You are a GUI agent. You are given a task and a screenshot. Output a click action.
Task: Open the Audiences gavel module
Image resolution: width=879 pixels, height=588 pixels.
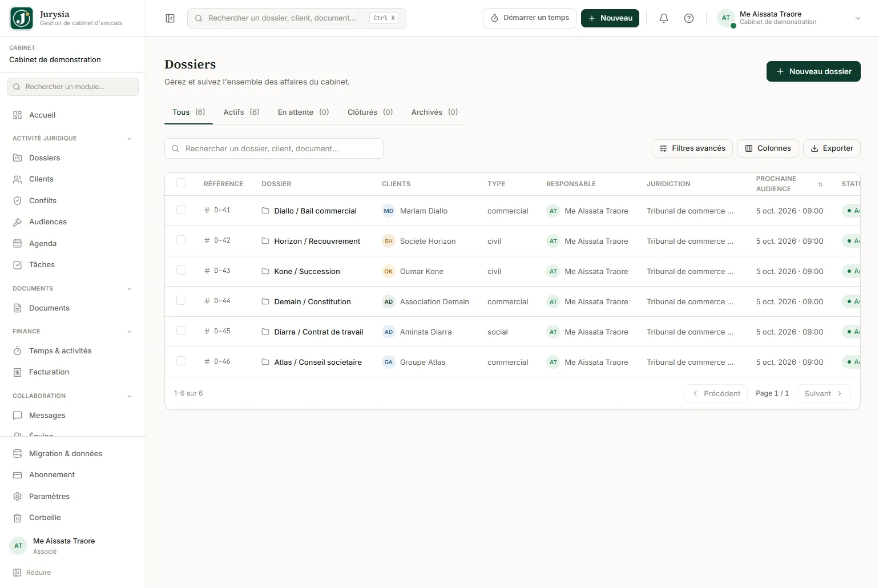click(x=72, y=222)
